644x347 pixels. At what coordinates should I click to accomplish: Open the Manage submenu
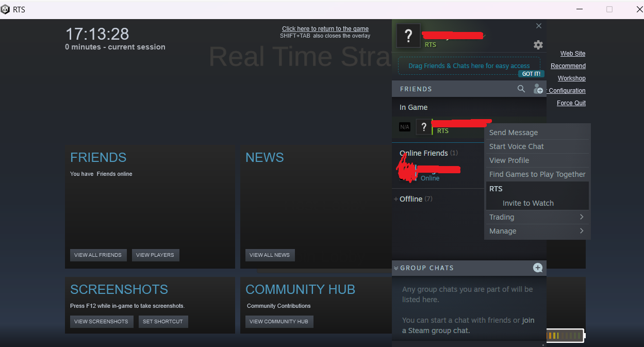[x=537, y=231]
